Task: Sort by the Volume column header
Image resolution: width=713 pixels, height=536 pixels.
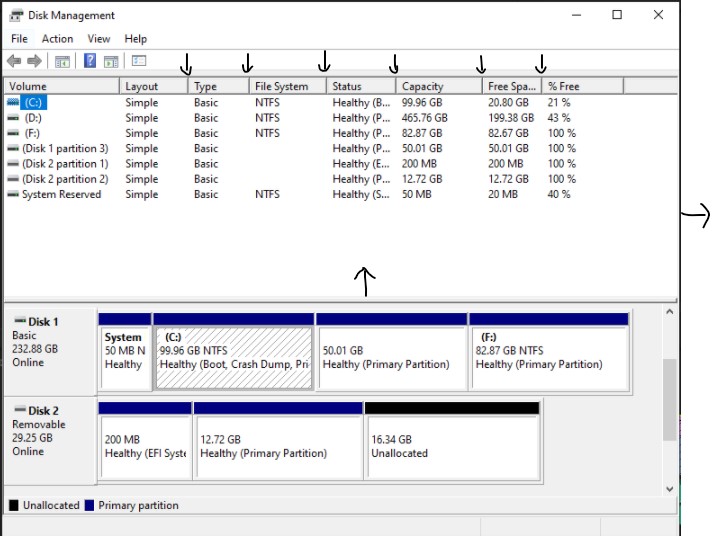Action: pyautogui.click(x=62, y=86)
